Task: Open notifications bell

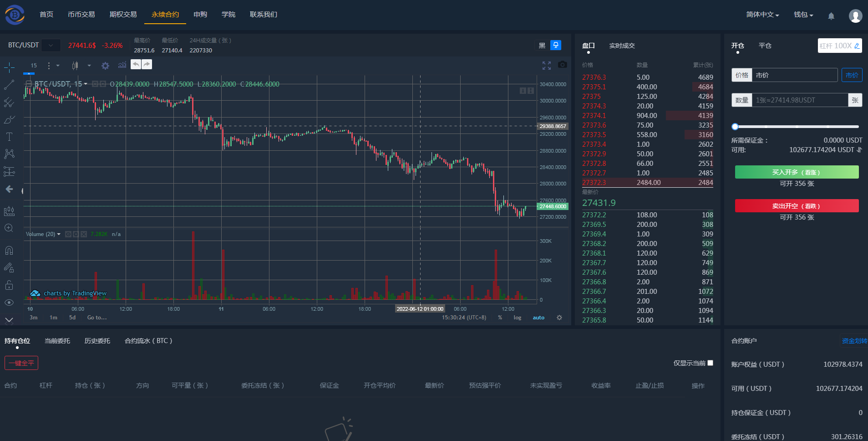Action: [831, 16]
